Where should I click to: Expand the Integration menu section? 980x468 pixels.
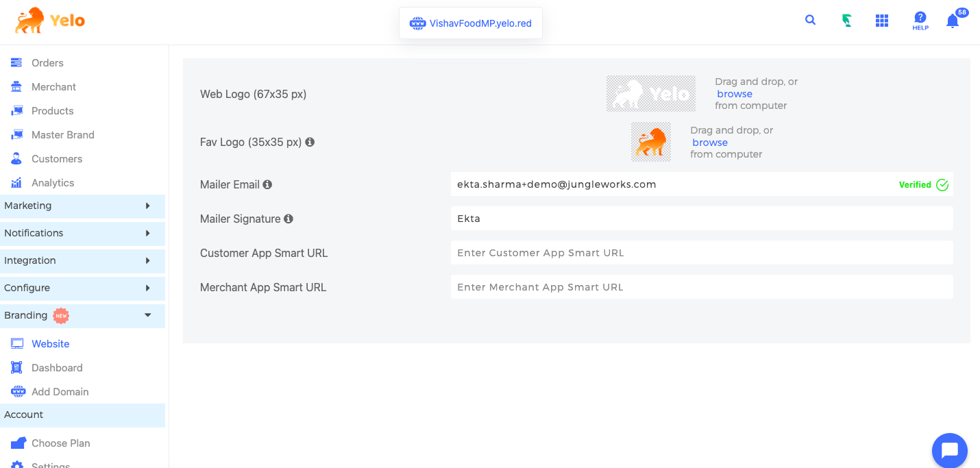[x=82, y=260]
